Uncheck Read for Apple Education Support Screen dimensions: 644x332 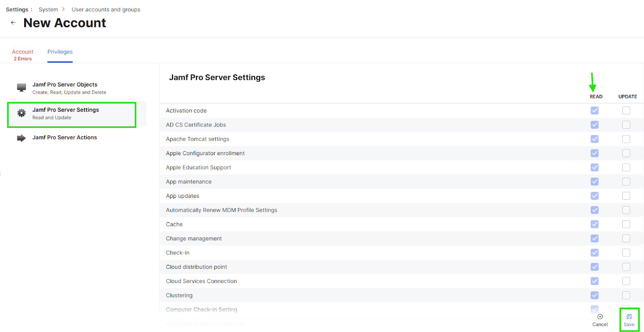594,167
